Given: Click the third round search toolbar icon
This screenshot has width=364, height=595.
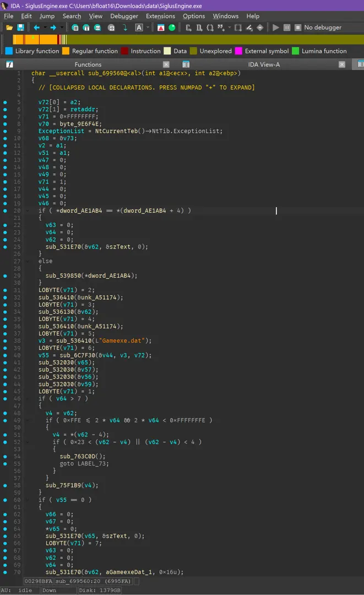Looking at the screenshot, I should coord(97,28).
